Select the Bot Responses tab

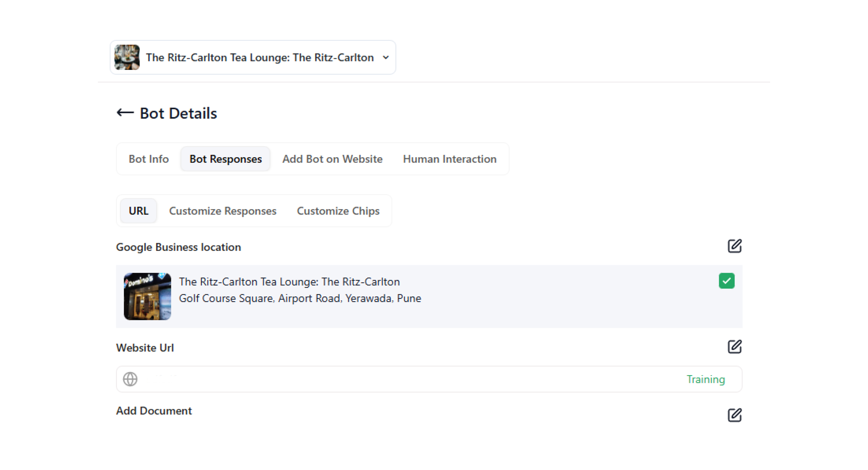pyautogui.click(x=225, y=159)
